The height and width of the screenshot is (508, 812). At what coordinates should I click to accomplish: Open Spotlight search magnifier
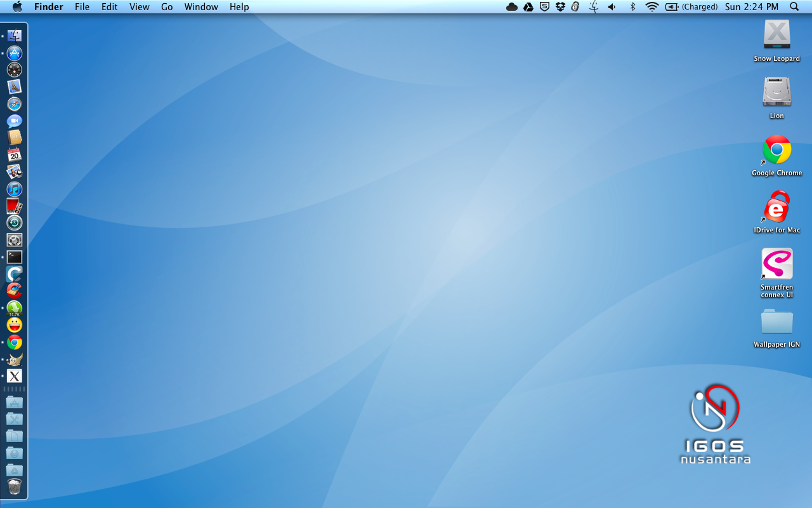pos(794,7)
